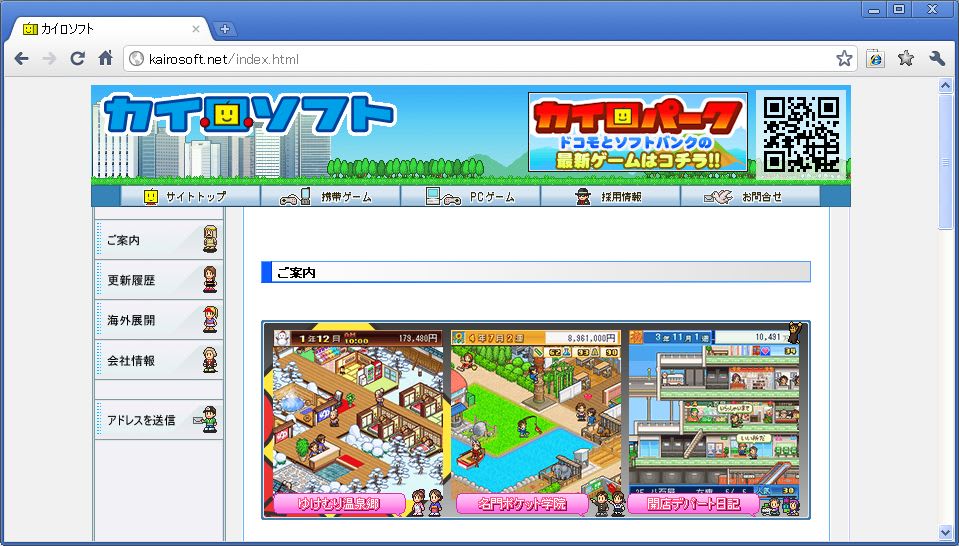Open the wrench settings menu
The height and width of the screenshot is (546, 959).
(937, 59)
